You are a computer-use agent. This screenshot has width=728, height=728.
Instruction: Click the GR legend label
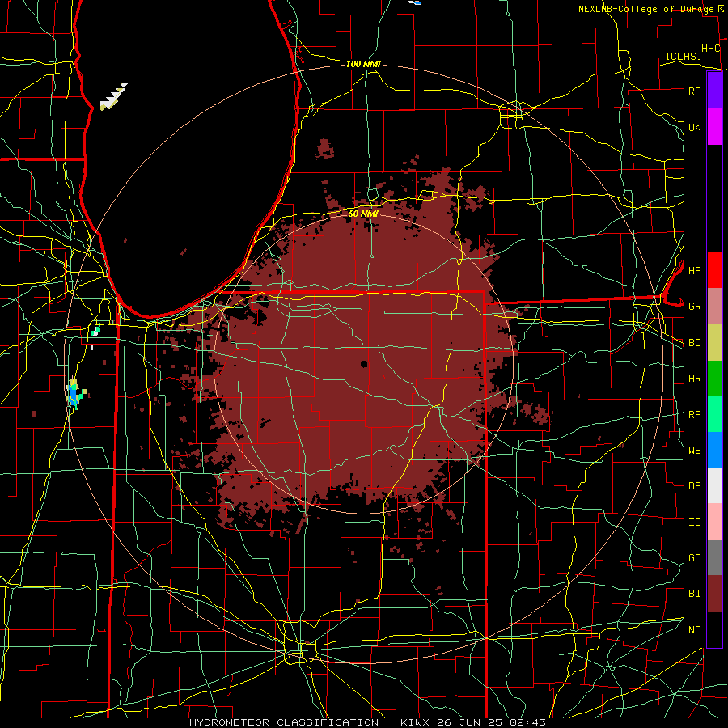[694, 307]
